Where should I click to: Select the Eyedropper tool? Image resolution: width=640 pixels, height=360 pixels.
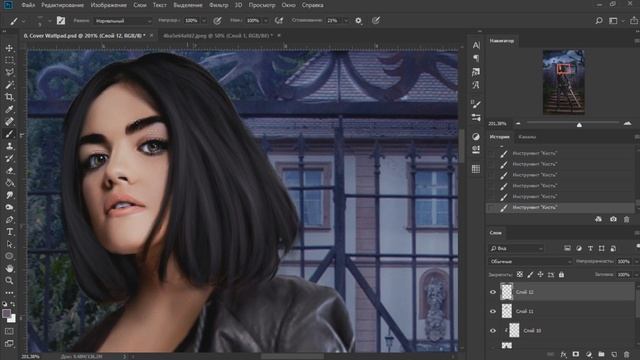point(9,109)
